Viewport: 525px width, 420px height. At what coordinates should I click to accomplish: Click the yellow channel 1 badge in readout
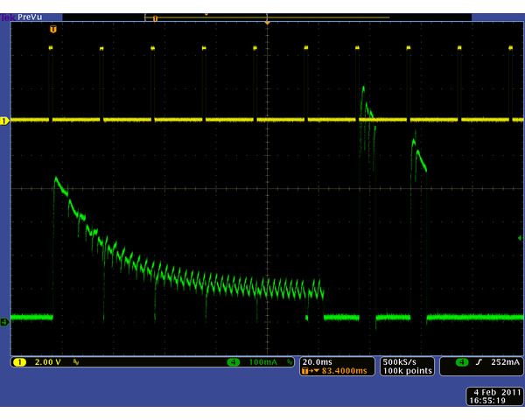coord(20,362)
